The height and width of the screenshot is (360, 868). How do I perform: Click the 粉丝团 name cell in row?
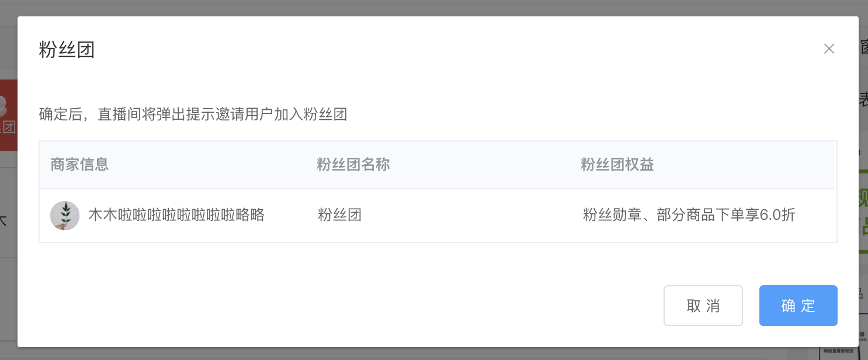tap(340, 215)
